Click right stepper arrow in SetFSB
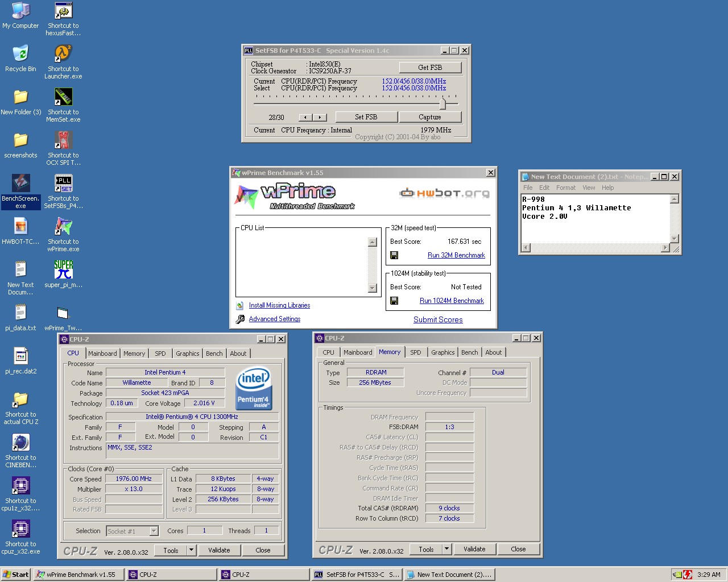Screen dimensions: 728x582 (320, 117)
